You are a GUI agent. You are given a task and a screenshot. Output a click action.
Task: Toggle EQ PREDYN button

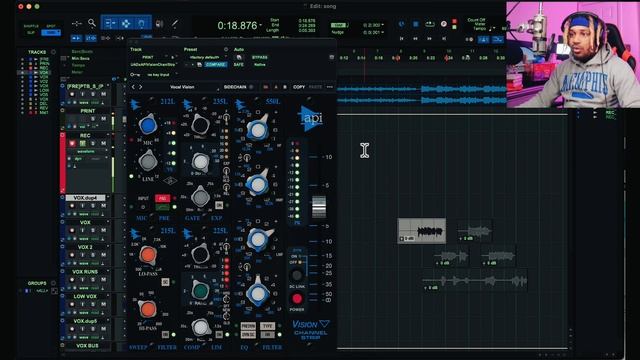tap(248, 326)
